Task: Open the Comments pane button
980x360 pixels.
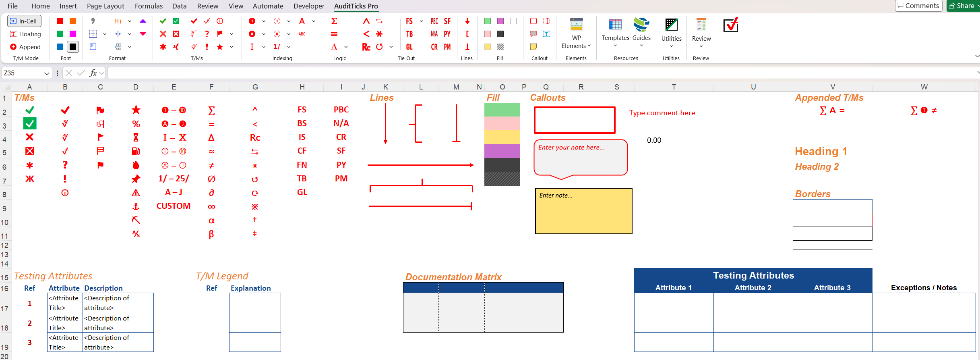Action: (919, 6)
